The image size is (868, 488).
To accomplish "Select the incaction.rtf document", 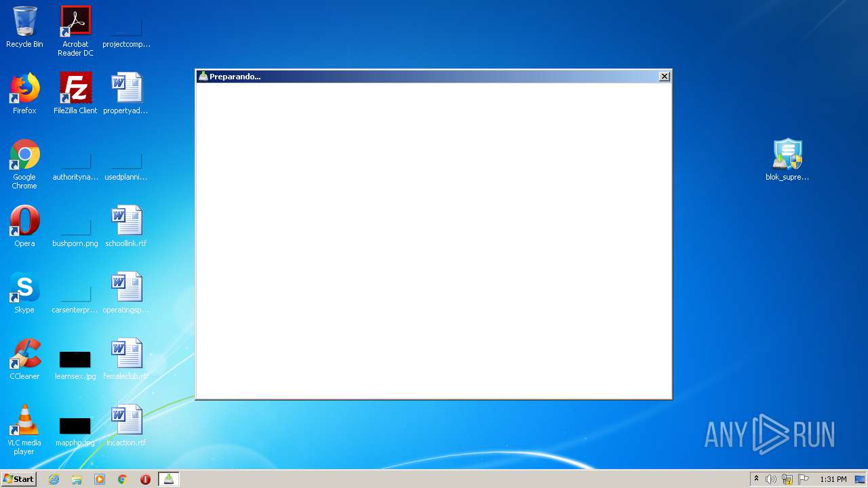I will coord(126,426).
